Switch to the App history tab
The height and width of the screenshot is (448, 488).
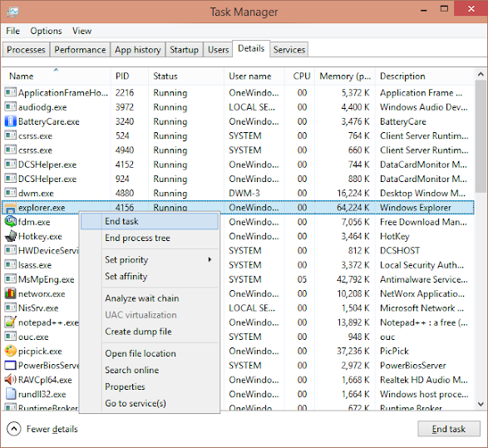(x=138, y=50)
